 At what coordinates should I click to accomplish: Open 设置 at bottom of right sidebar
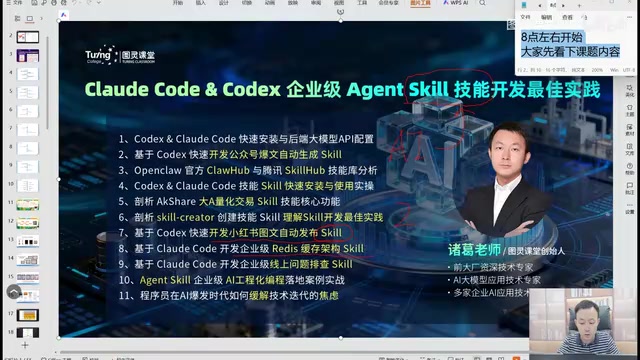(x=630, y=208)
